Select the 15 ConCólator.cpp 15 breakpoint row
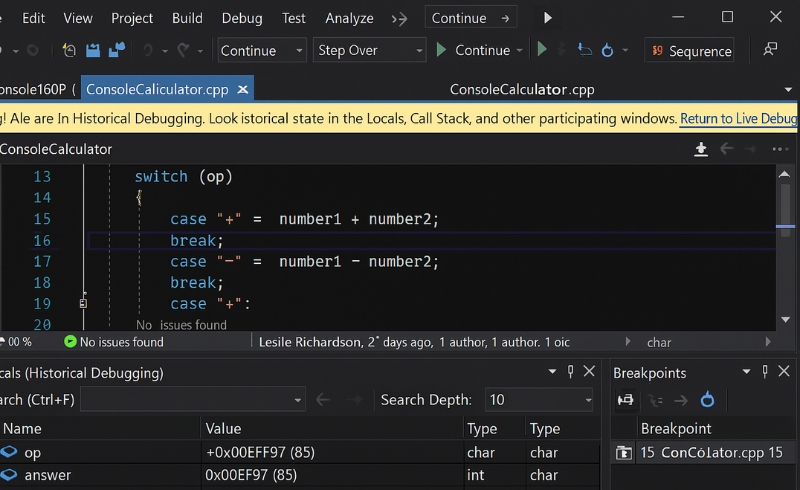This screenshot has width=800, height=490. click(706, 453)
